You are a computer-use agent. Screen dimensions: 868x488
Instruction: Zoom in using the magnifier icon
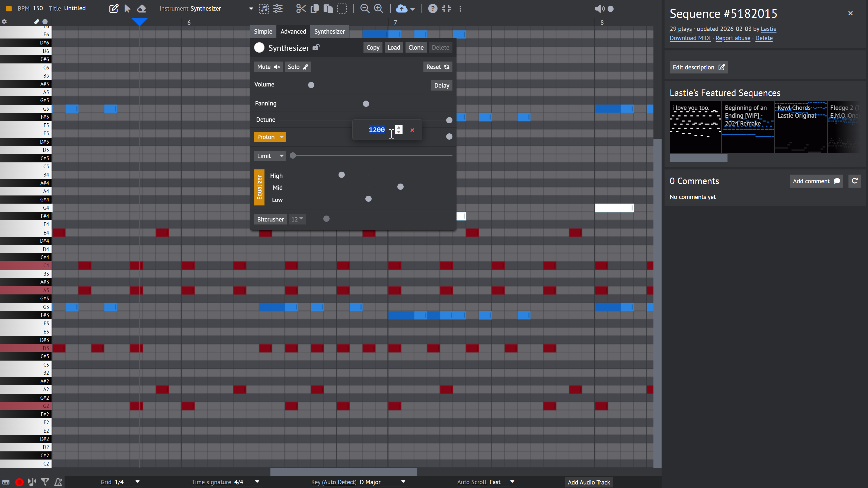click(378, 8)
